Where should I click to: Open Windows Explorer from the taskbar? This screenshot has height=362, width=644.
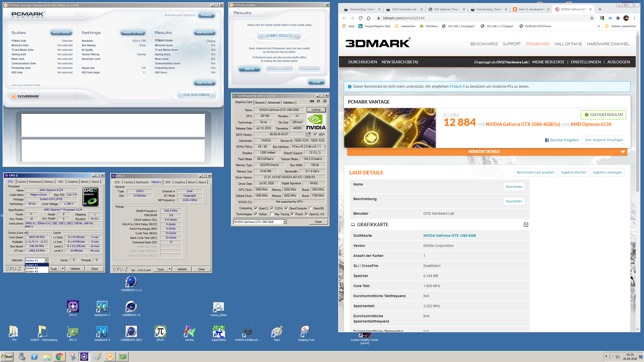[47, 356]
